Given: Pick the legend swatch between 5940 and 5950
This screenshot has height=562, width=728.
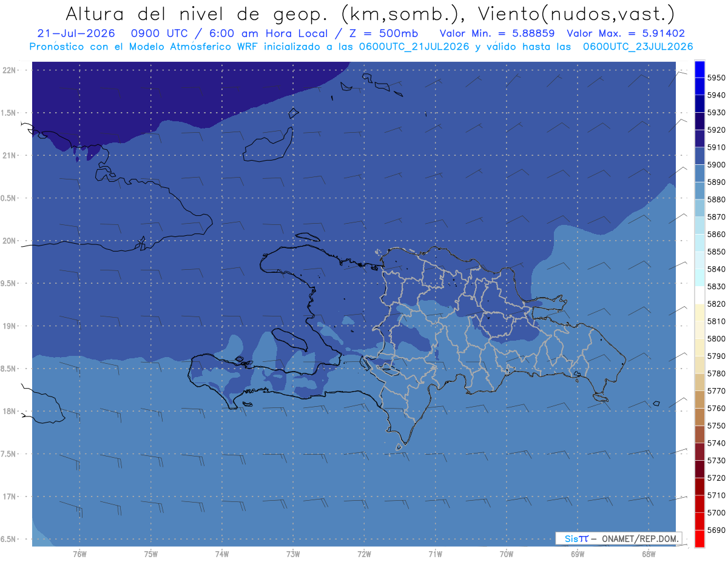Looking at the screenshot, I should [x=699, y=87].
